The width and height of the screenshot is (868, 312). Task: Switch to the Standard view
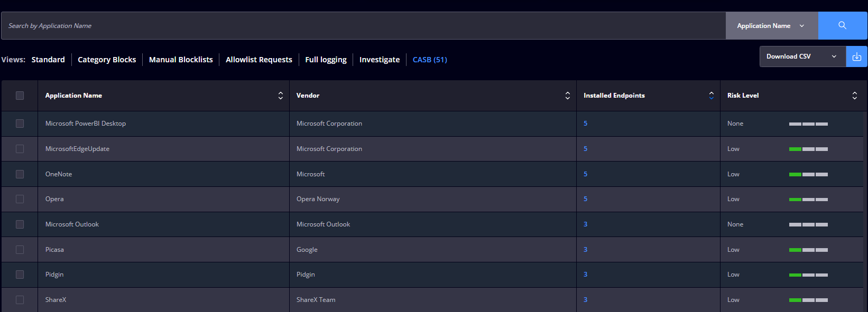(48, 60)
